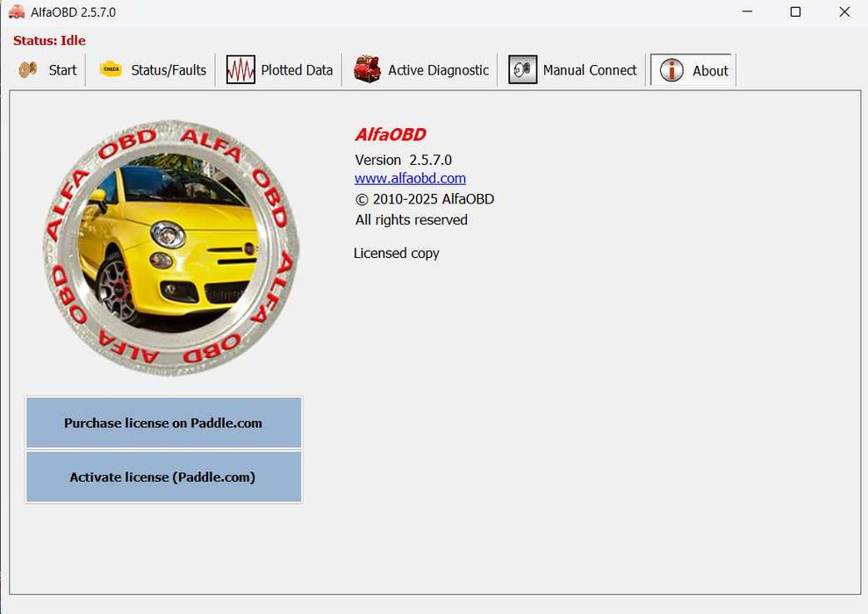Image resolution: width=868 pixels, height=614 pixels.
Task: Click the red AlfaOBD heading
Action: tap(391, 134)
